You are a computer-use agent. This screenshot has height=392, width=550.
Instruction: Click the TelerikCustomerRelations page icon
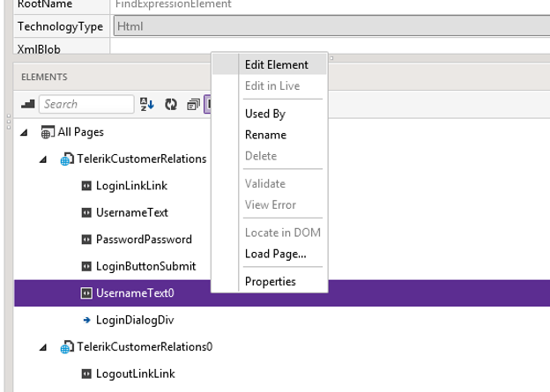pos(67,159)
